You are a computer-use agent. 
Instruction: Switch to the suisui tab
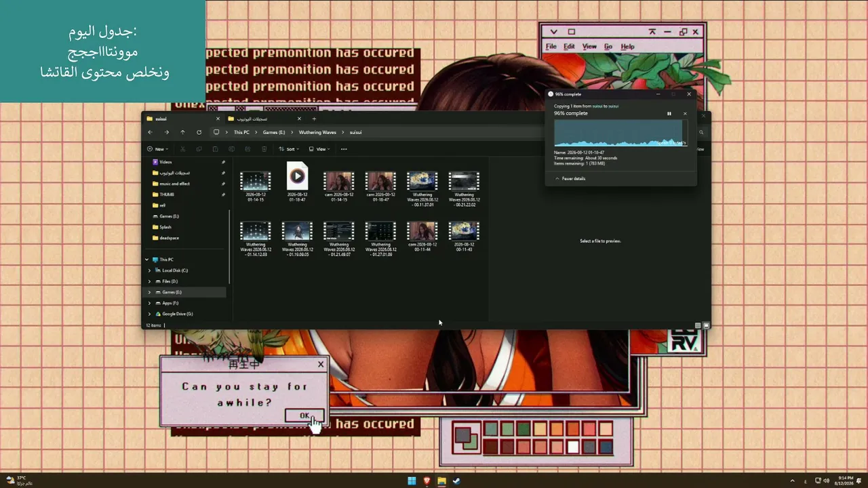click(182, 119)
